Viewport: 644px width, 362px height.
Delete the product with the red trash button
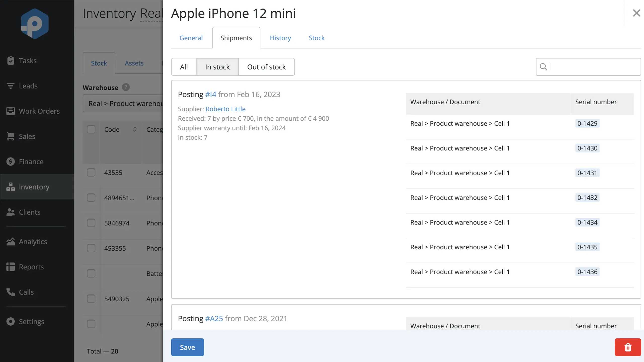click(x=628, y=347)
